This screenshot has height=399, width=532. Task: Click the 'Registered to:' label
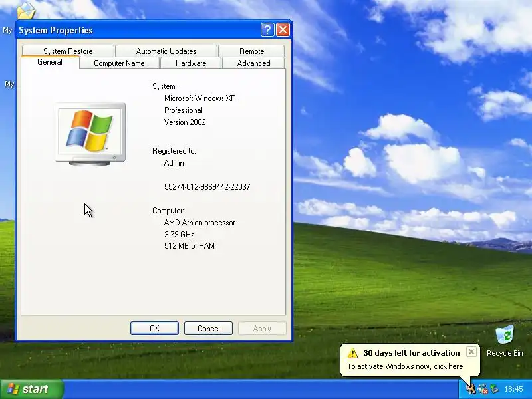click(174, 151)
